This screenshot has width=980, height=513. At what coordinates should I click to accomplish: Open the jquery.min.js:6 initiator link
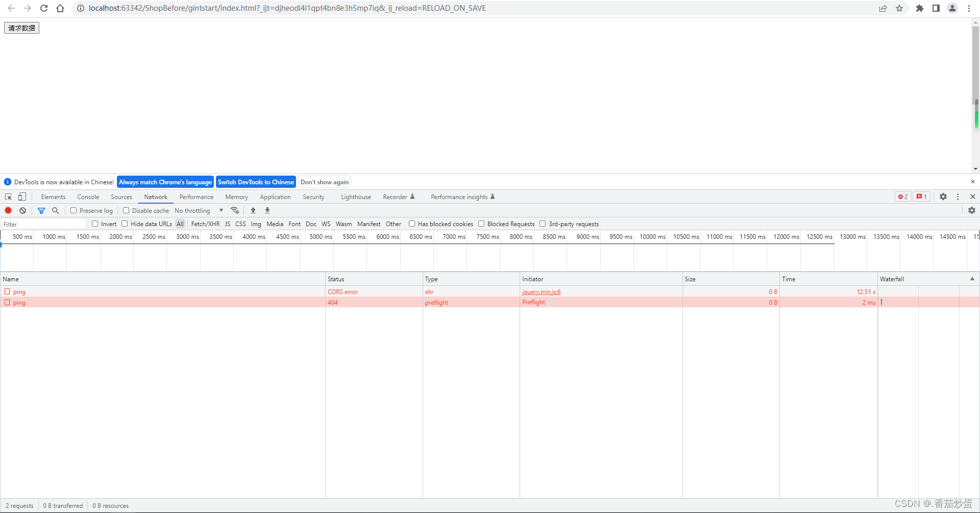point(541,292)
